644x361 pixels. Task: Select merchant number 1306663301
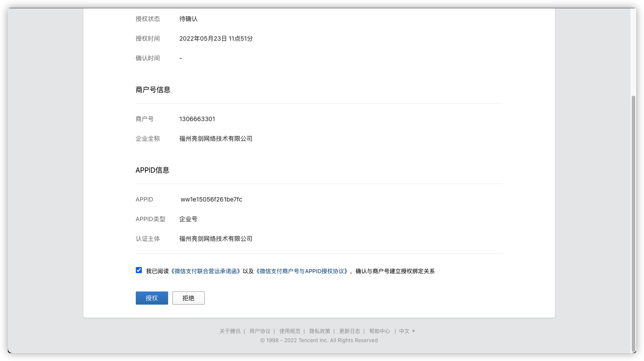tap(197, 119)
